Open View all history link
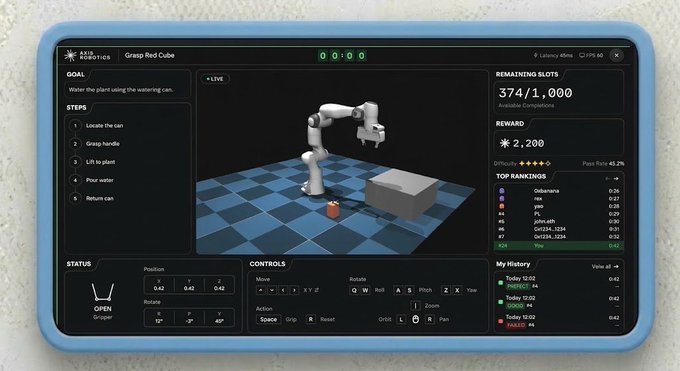 (x=605, y=266)
